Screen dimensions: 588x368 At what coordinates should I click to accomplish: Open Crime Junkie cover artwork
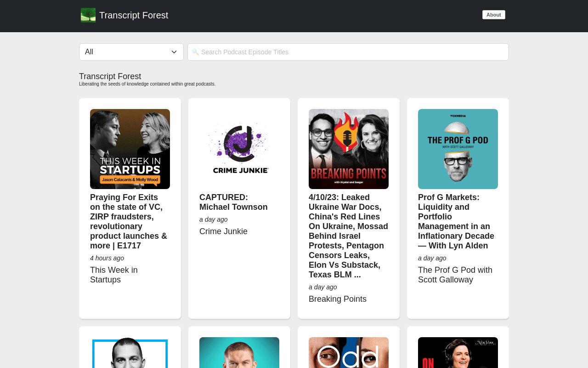[x=239, y=149]
